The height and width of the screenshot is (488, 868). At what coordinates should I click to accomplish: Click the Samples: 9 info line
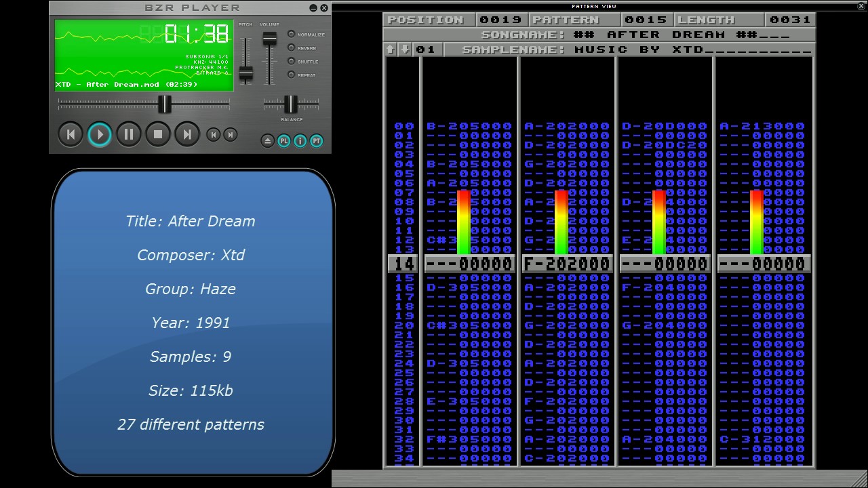(x=191, y=357)
